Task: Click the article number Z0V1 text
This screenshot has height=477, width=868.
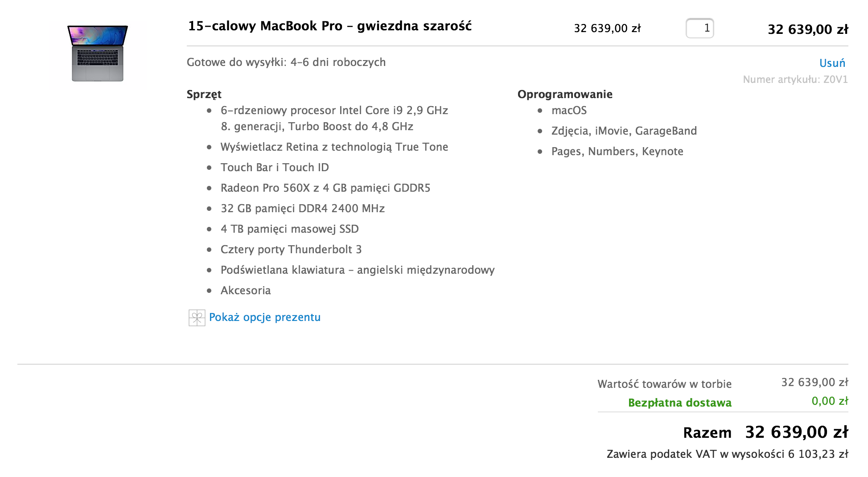Action: pos(795,79)
